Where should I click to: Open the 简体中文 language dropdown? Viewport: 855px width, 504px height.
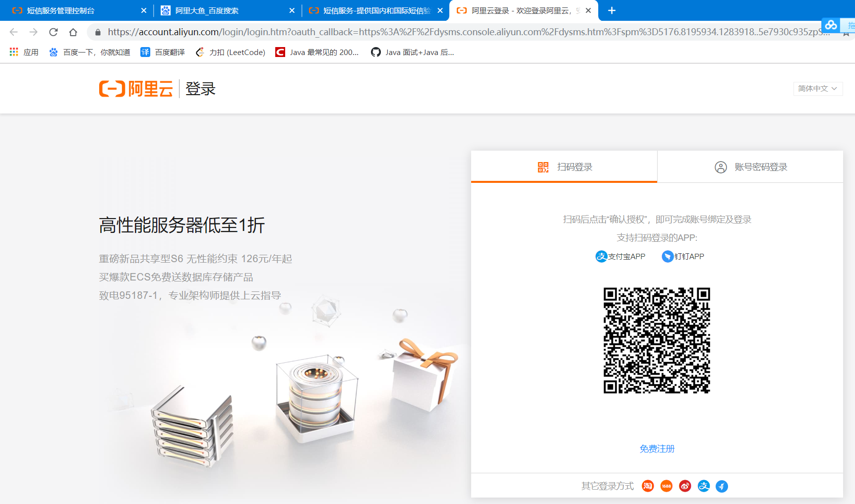coord(818,89)
